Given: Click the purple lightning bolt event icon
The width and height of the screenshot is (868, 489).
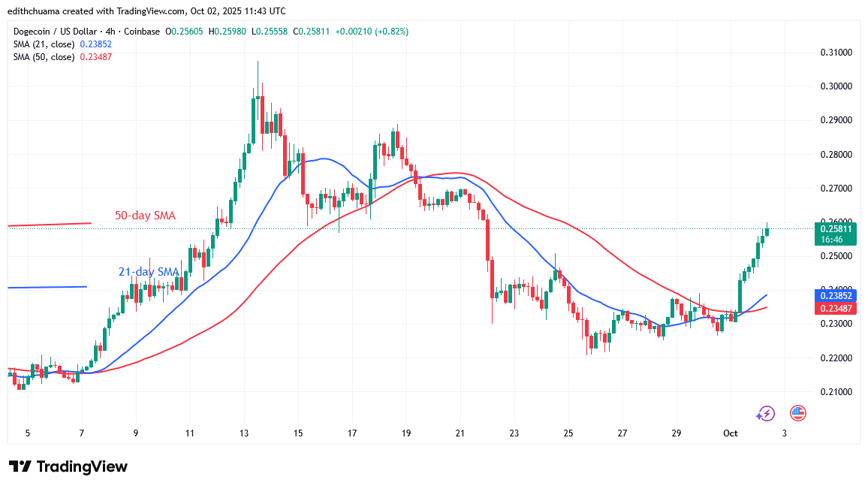Looking at the screenshot, I should (x=765, y=413).
